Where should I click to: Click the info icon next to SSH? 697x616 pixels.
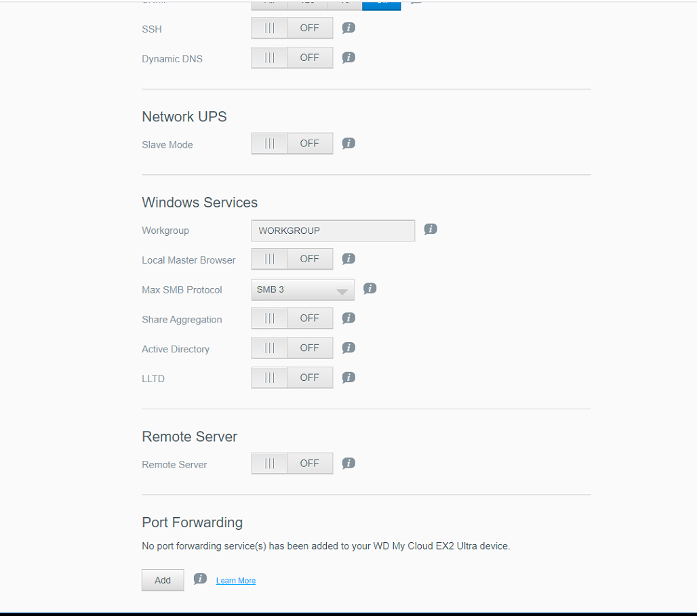[x=348, y=28]
